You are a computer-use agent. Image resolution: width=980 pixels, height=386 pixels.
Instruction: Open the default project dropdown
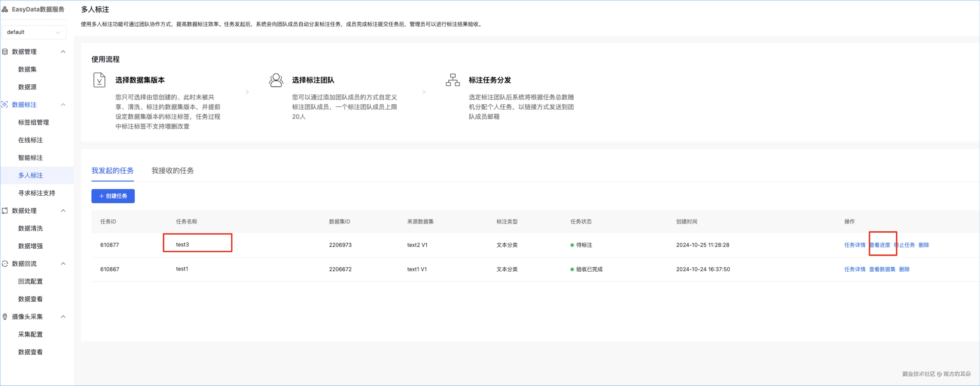coord(34,32)
